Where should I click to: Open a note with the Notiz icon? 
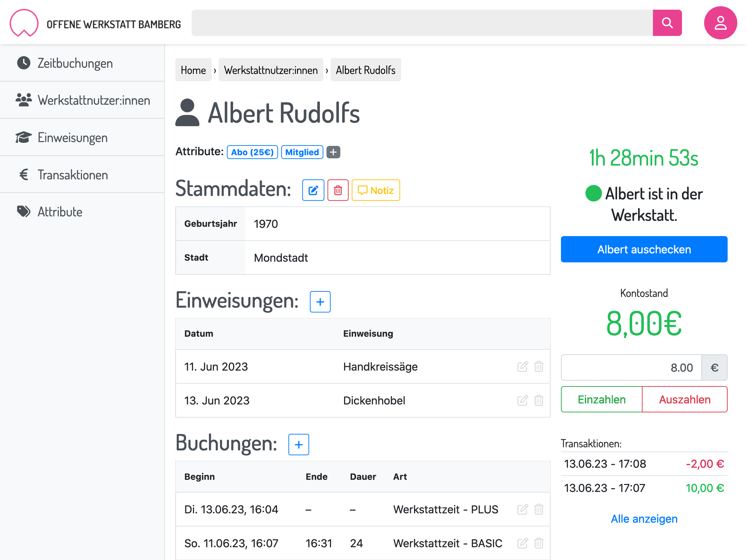pyautogui.click(x=376, y=190)
